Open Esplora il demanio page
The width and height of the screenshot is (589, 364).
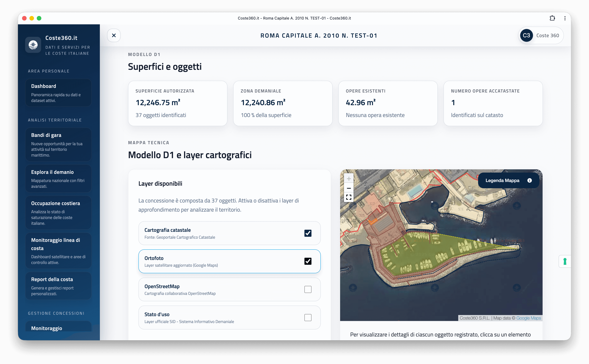pyautogui.click(x=58, y=178)
